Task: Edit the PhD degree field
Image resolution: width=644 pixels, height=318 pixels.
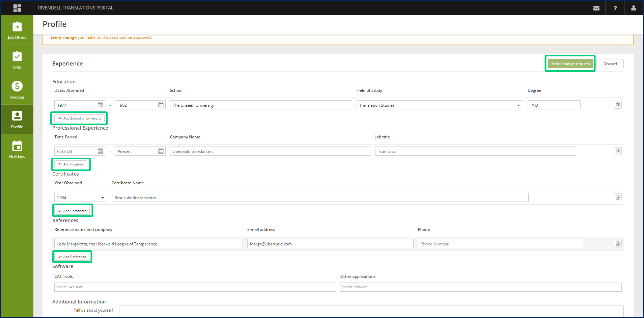Action: coord(554,105)
